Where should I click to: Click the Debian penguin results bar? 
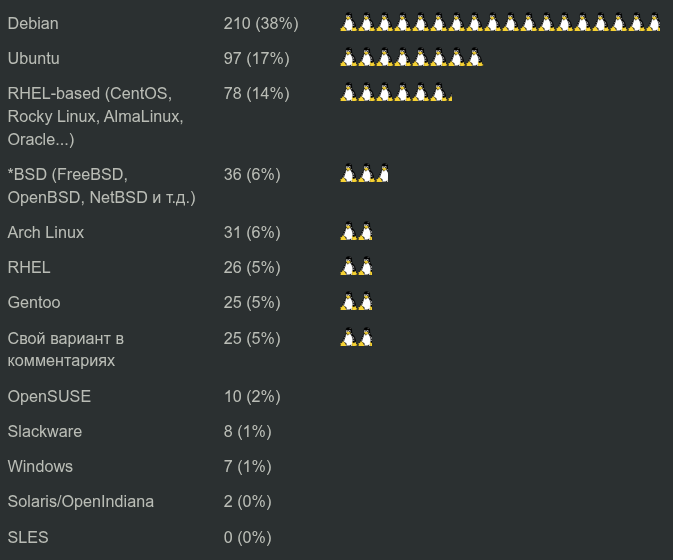(500, 23)
